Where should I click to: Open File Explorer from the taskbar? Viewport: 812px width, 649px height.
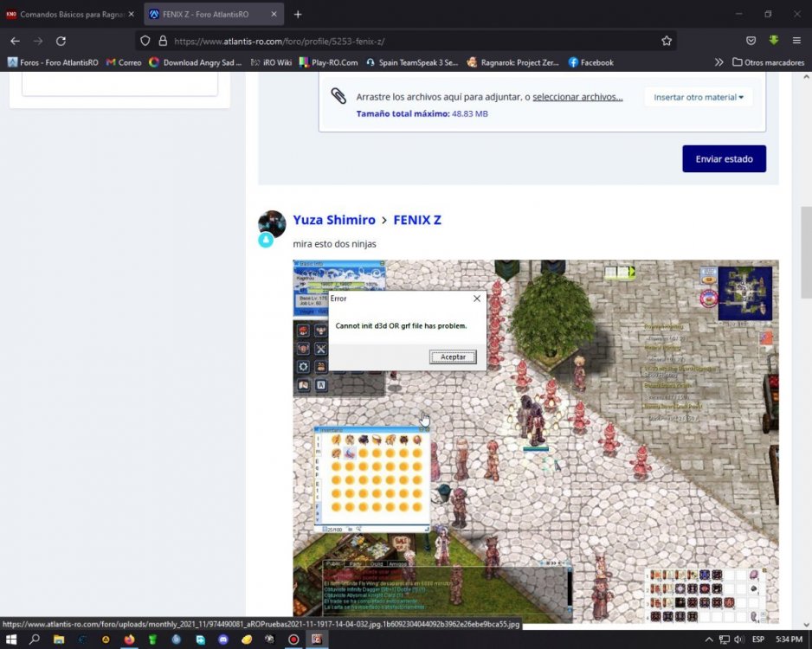pyautogui.click(x=57, y=640)
